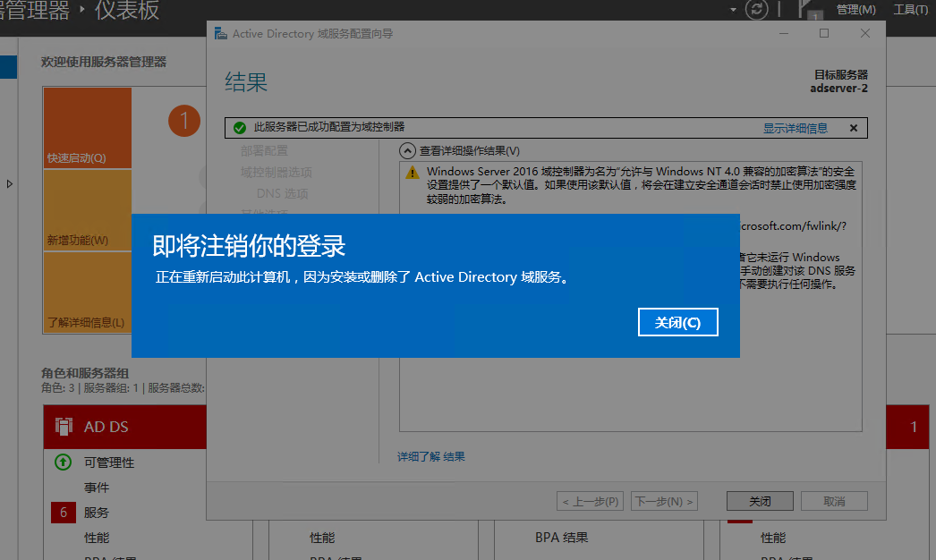Open the AD DS role tile header
This screenshot has height=560, width=936.
[124, 427]
